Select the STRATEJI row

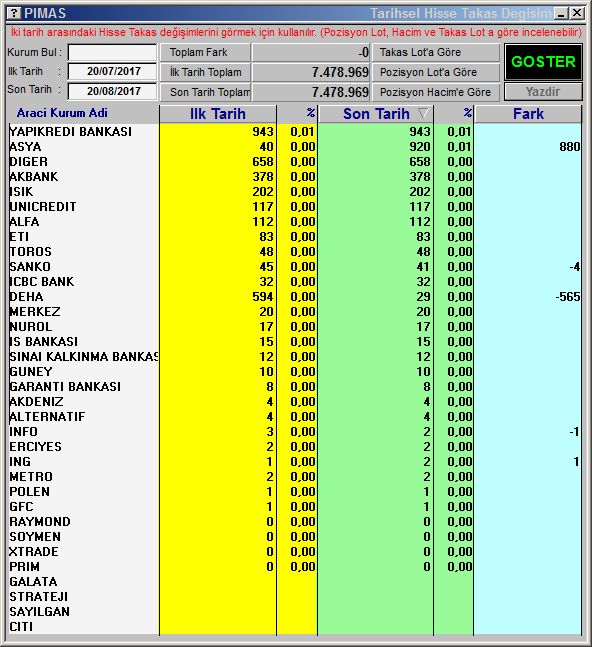(295, 596)
